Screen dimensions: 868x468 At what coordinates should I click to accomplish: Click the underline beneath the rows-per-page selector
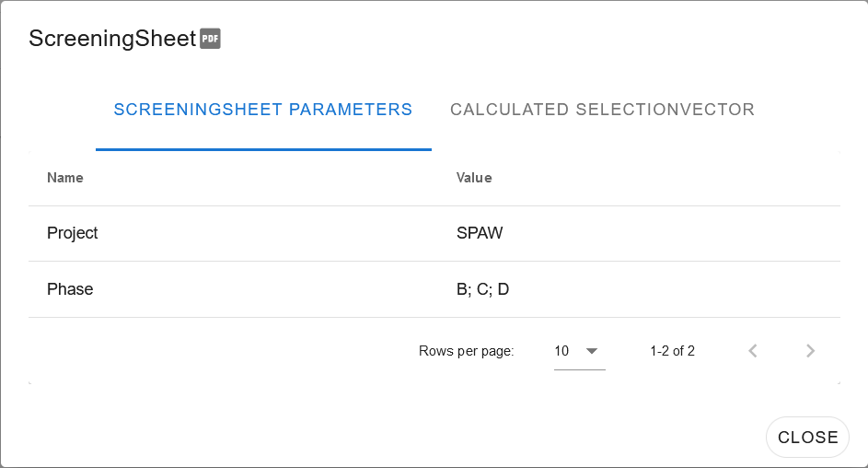[580, 369]
